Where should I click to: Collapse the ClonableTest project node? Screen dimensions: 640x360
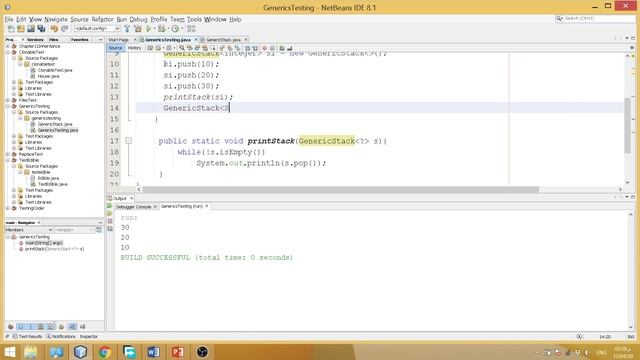pos(8,52)
